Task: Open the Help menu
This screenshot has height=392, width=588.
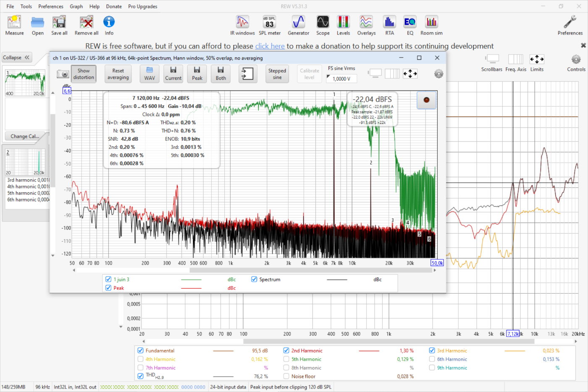Action: click(x=94, y=6)
